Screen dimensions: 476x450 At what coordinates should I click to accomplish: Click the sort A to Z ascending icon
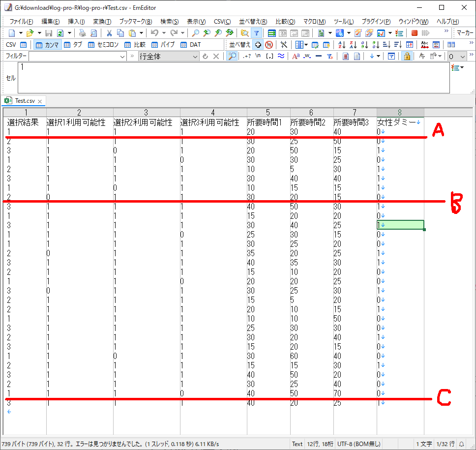pos(342,45)
